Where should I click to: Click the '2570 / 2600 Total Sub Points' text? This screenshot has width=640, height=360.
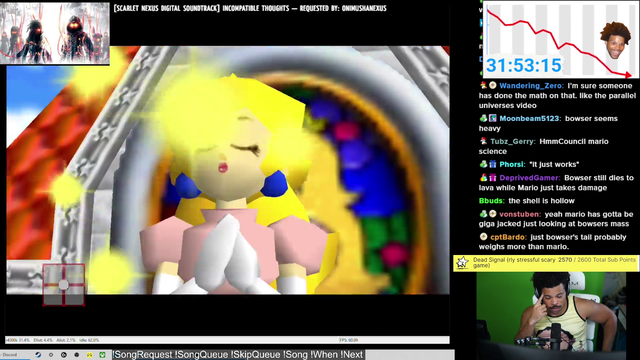click(x=597, y=260)
